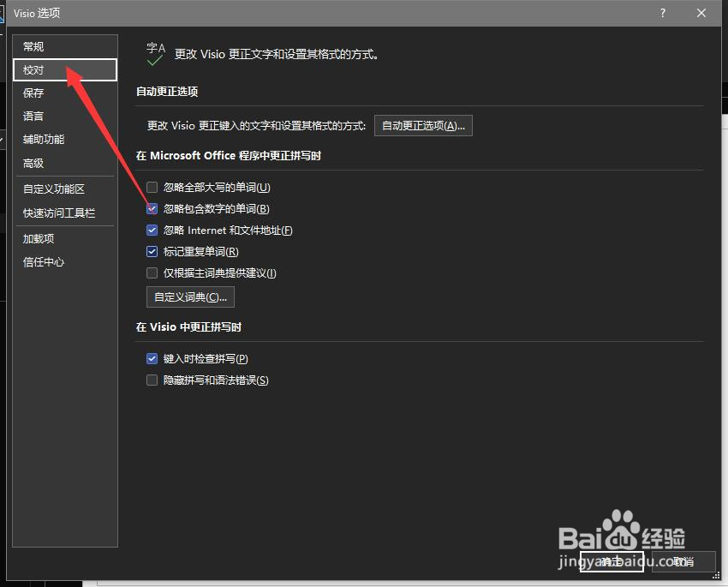
Task: Click the 自动更正选项(A)... button
Action: [423, 126]
